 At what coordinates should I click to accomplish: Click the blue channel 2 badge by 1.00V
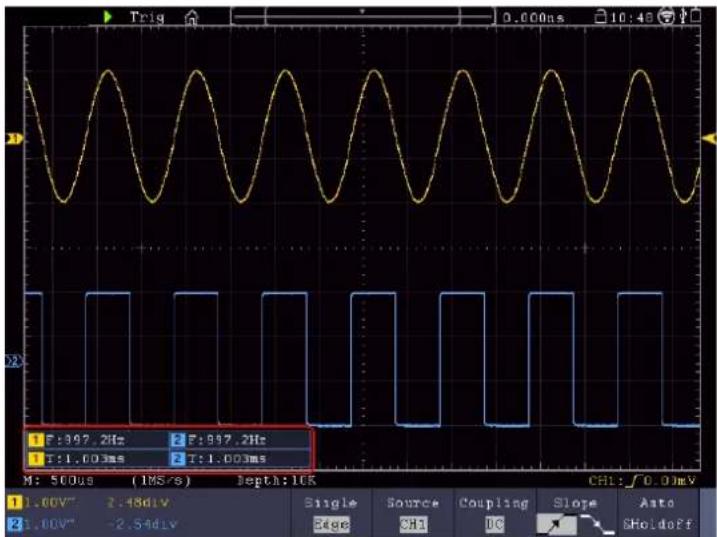tap(14, 524)
